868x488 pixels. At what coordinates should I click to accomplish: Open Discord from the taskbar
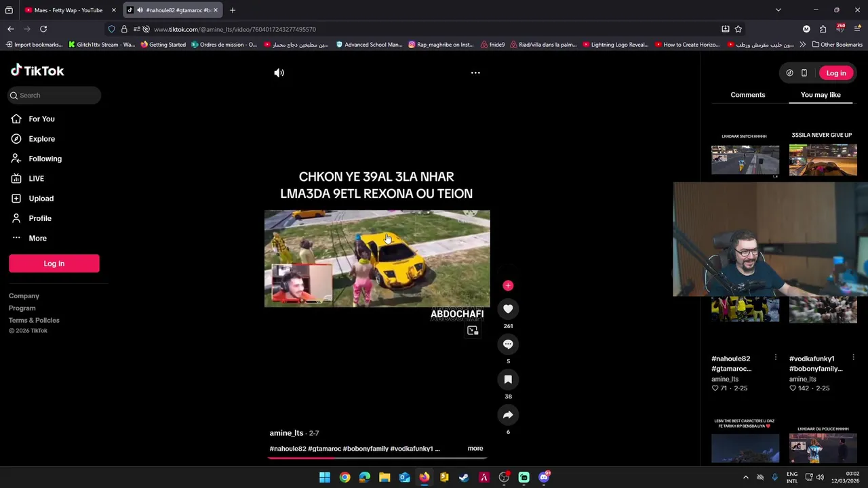tap(544, 477)
